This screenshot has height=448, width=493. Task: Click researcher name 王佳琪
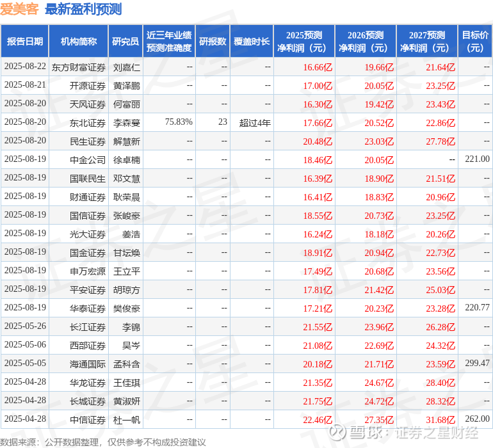(127, 383)
